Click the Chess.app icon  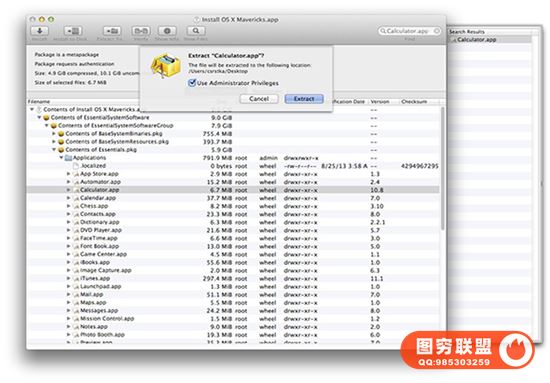point(76,206)
